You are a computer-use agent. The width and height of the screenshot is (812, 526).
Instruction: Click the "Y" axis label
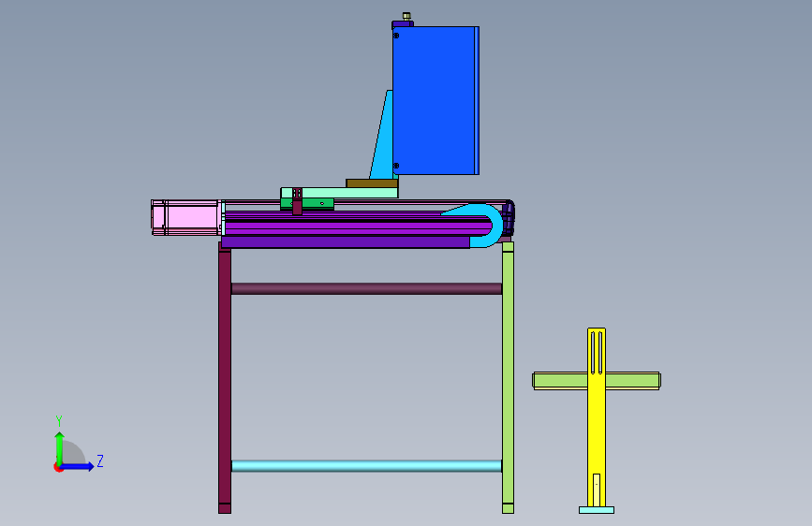(59, 421)
